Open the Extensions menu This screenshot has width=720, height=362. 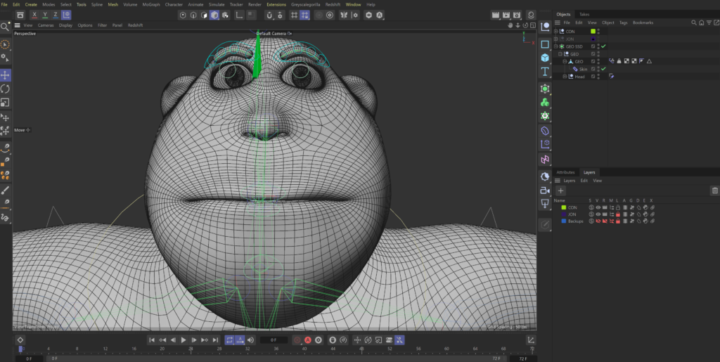(x=276, y=5)
